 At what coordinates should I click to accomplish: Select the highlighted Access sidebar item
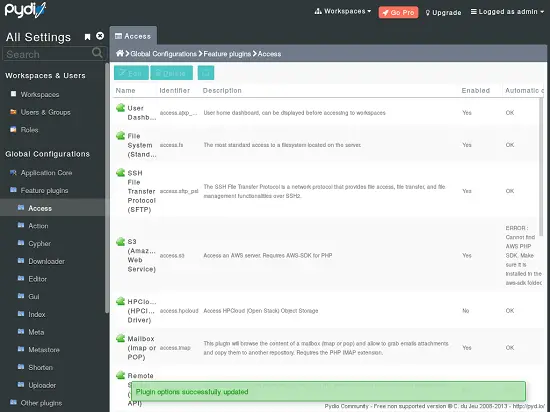tap(52, 208)
